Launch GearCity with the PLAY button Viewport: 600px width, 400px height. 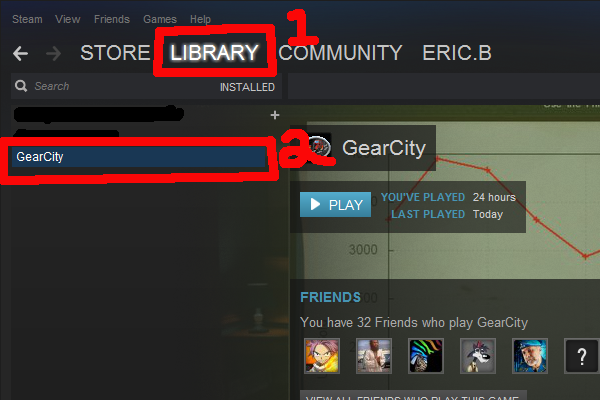coord(335,205)
